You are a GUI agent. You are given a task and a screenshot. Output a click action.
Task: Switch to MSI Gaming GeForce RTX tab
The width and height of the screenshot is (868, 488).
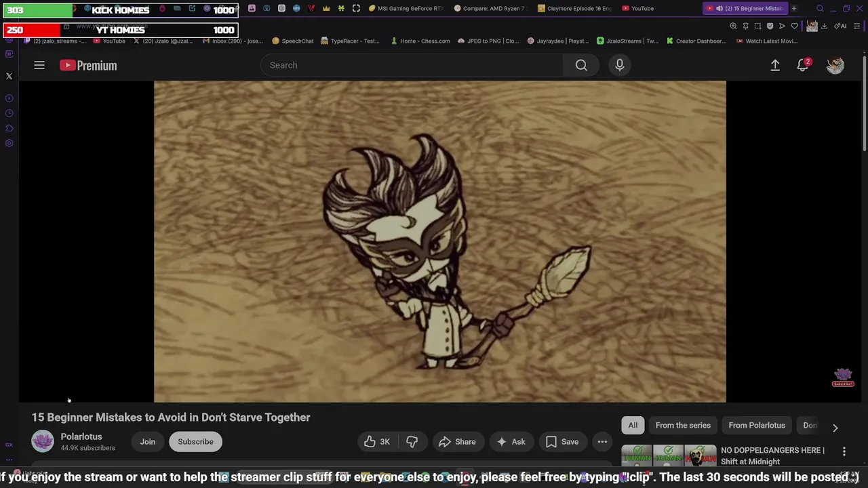pyautogui.click(x=406, y=8)
